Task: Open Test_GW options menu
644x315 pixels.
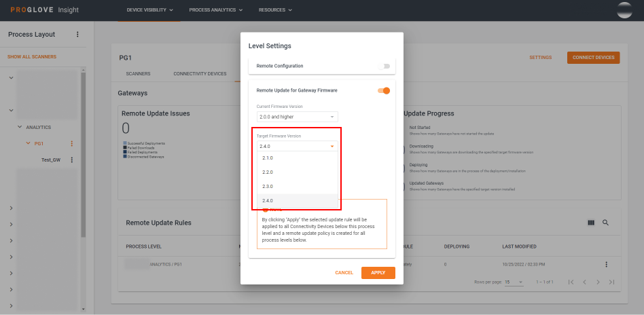Action: 72,160
